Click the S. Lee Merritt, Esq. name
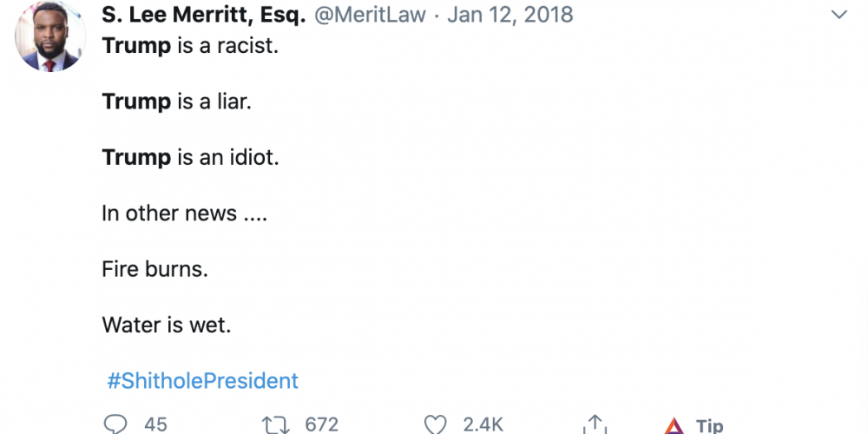Screen dimensions: 868x434 click(204, 16)
